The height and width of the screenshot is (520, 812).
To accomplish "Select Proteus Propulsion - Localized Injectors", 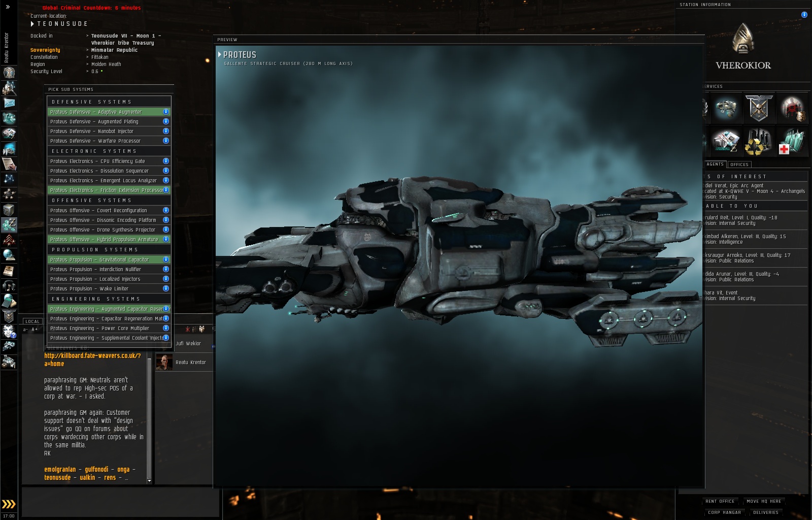I will point(109,279).
